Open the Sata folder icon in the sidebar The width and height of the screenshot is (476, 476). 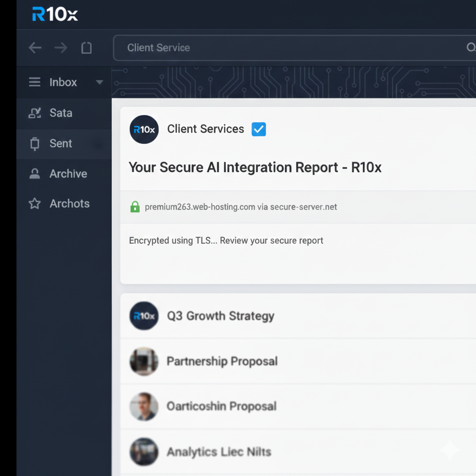point(34,113)
